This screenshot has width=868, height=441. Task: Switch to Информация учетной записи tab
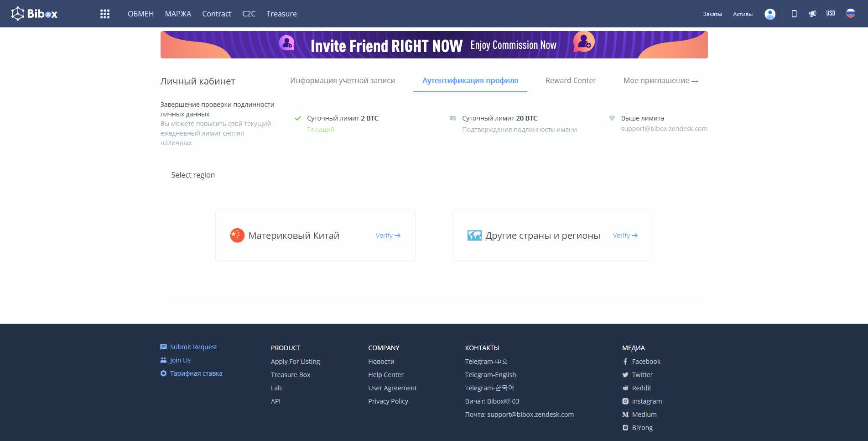pyautogui.click(x=343, y=80)
